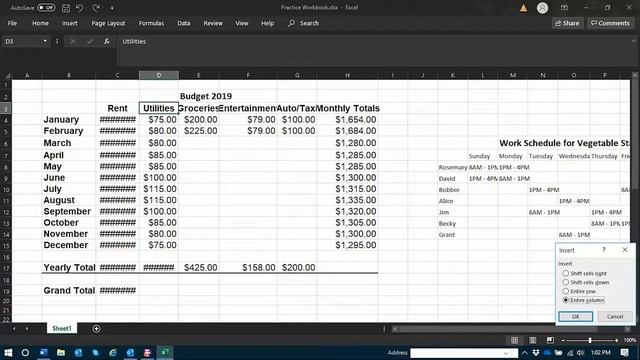Click the Grand Total label cell
This screenshot has width=640, height=360.
coord(69,291)
